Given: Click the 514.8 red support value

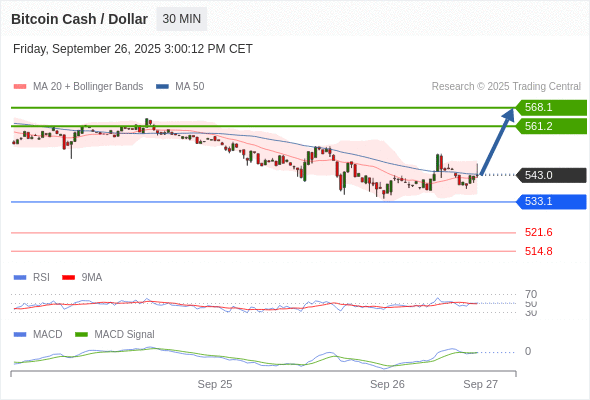Looking at the screenshot, I should coord(538,251).
